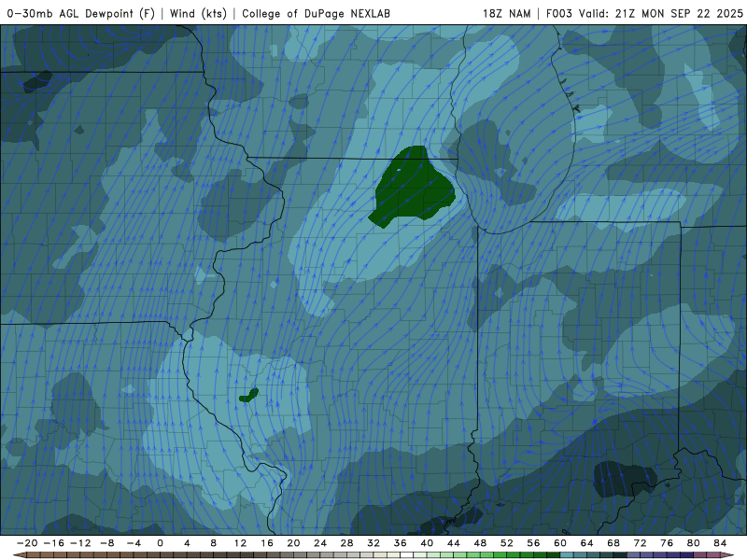Screen dimensions: 747x560
Task: Click 'College of DuPage NEXLAB' in header
Action: (316, 13)
